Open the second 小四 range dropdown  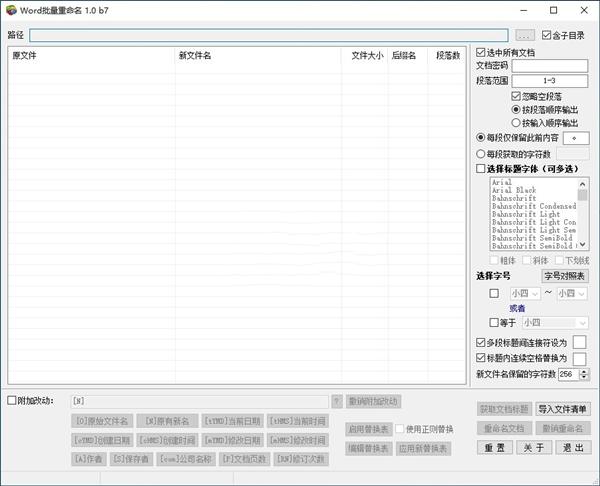(572, 294)
